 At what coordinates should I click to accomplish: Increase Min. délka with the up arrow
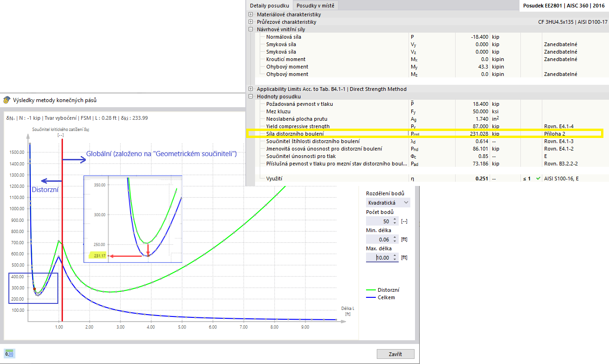395,237
